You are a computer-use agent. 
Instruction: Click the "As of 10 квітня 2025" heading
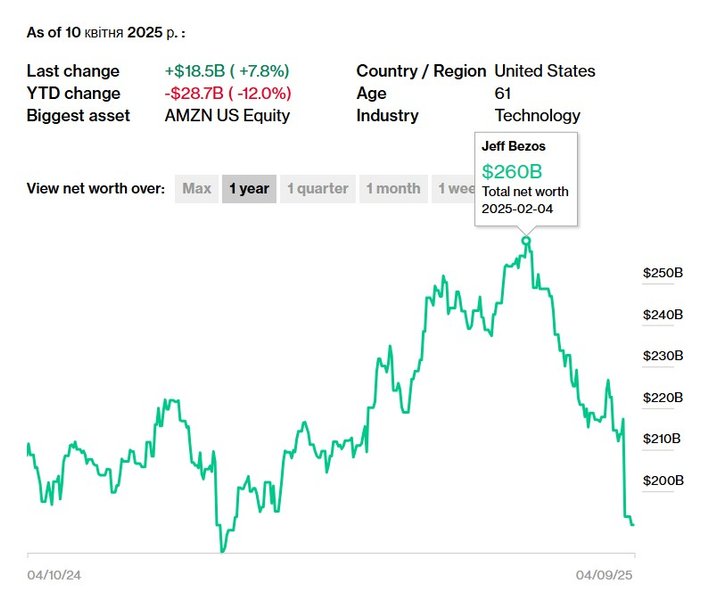[x=105, y=31]
